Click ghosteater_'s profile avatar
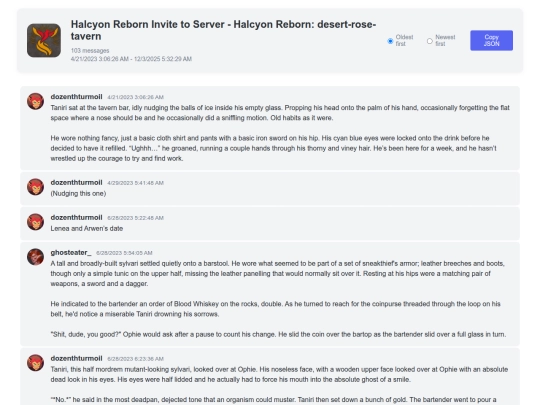540x405 pixels. (x=35, y=257)
